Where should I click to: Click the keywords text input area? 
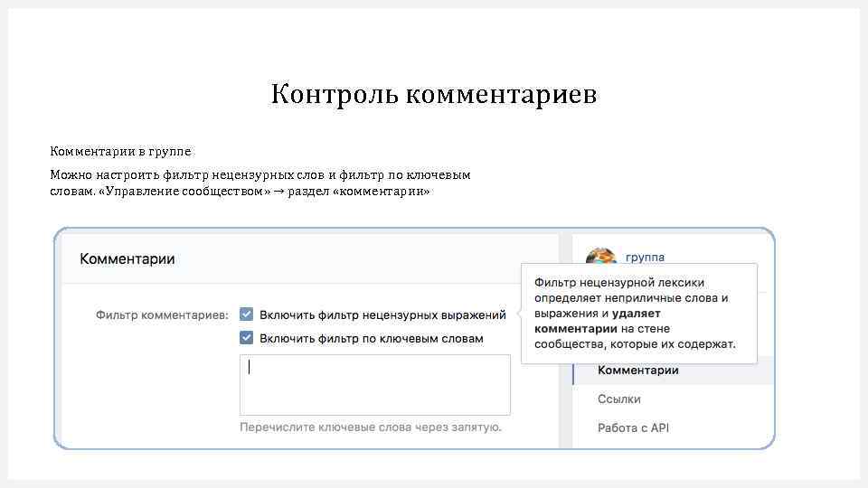point(374,385)
